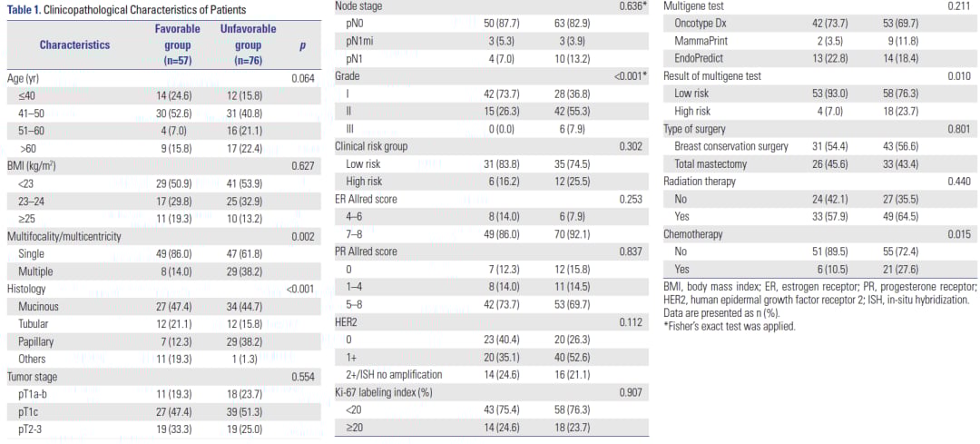
Task: Click the "Papillary" histology row label
Action: pos(36,340)
